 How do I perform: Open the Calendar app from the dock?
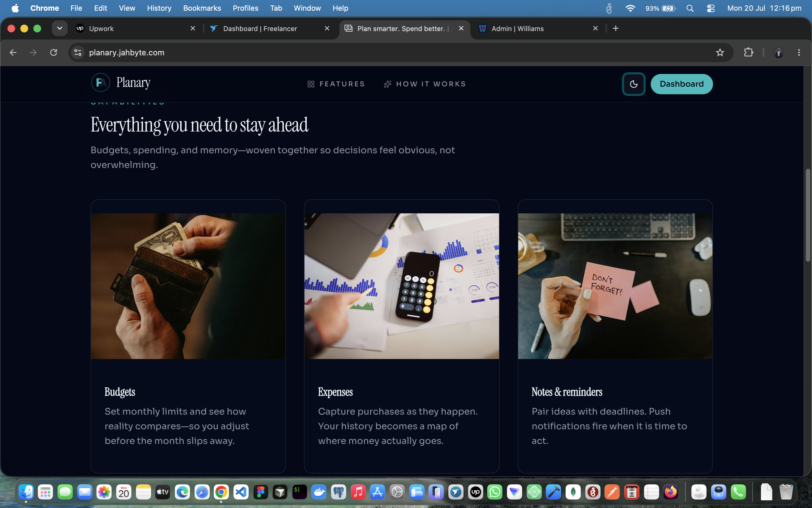(x=123, y=492)
